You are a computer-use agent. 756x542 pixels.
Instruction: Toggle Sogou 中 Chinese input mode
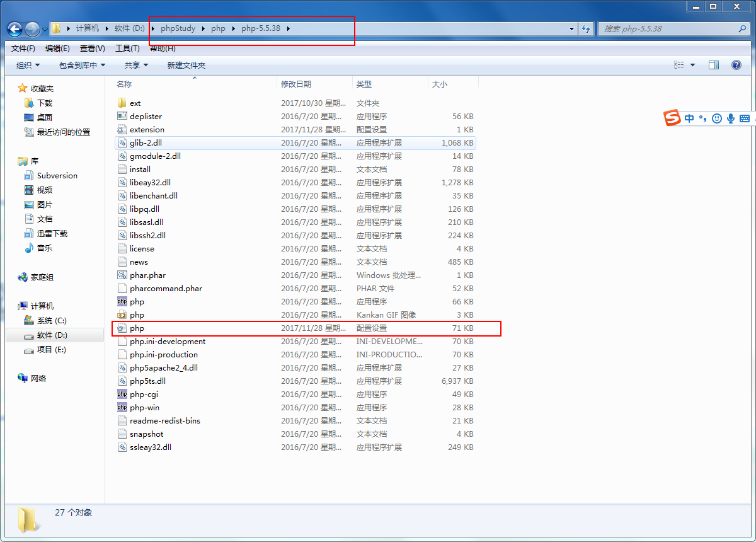689,118
